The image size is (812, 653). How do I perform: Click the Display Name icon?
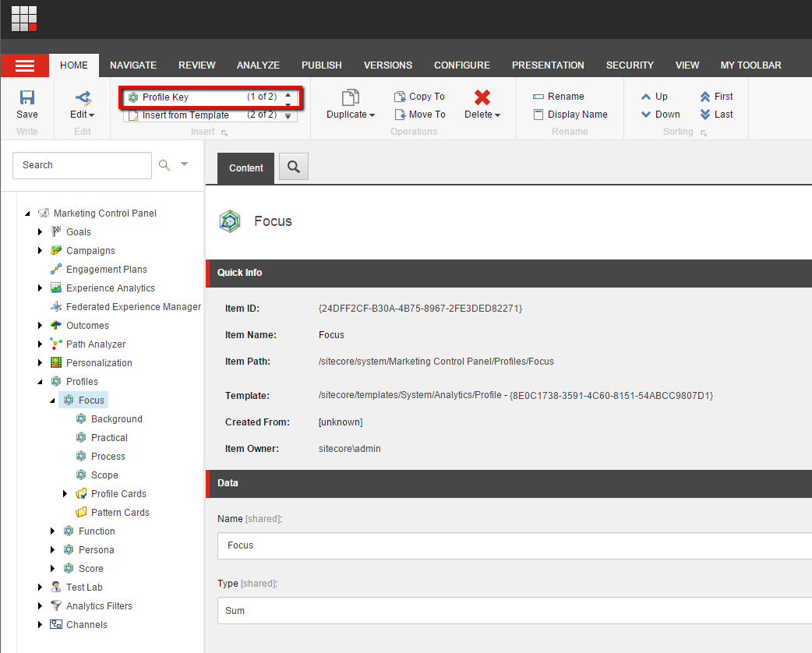[x=538, y=115]
